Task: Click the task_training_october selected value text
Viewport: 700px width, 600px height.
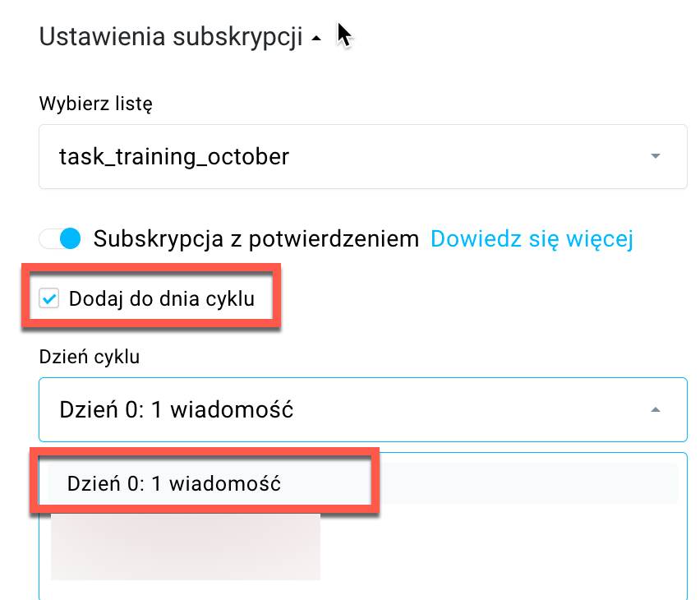Action: pos(174,156)
